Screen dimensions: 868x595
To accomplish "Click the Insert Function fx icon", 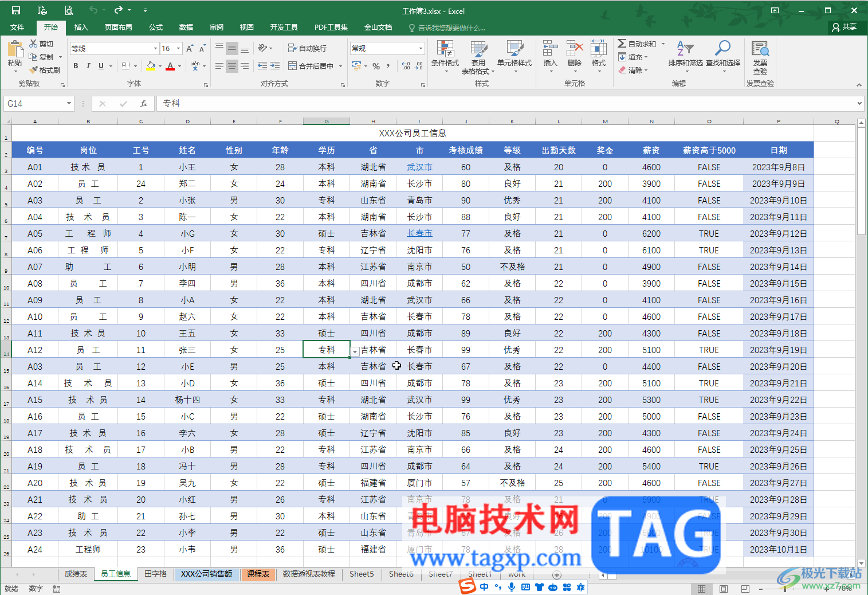I will 144,104.
